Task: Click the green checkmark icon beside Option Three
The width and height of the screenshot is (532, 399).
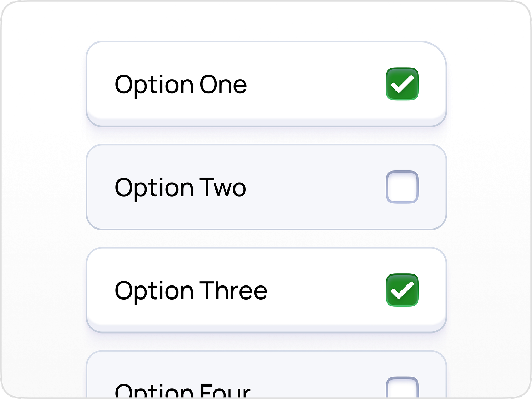Action: tap(403, 291)
